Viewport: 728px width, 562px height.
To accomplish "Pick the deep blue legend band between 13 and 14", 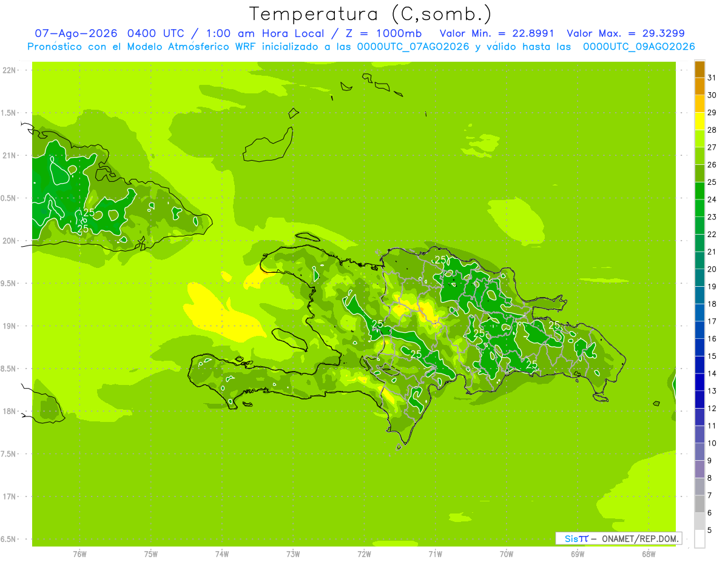I will point(699,383).
